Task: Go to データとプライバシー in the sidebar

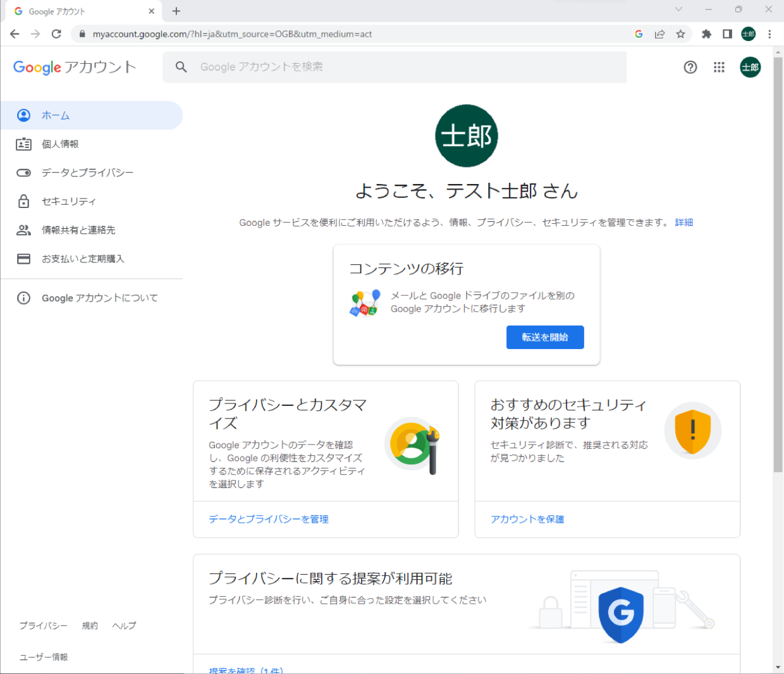Action: coord(92,173)
